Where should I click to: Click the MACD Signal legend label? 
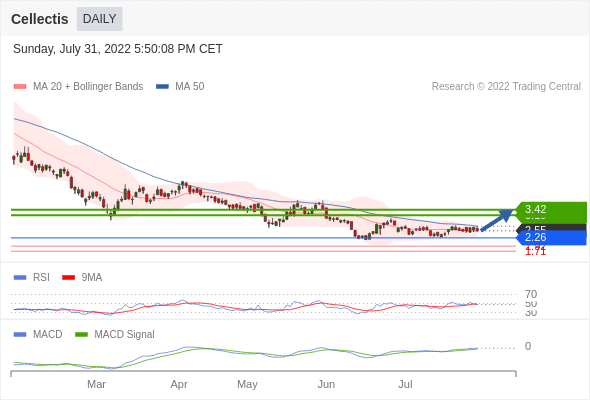[x=125, y=335]
